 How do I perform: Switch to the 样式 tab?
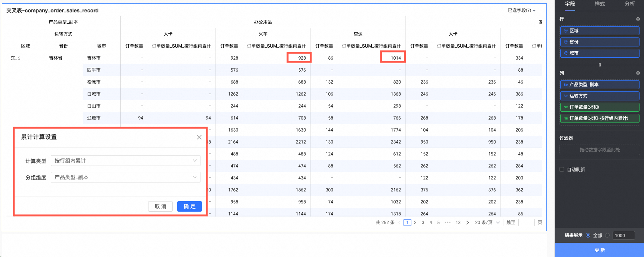click(x=600, y=4)
